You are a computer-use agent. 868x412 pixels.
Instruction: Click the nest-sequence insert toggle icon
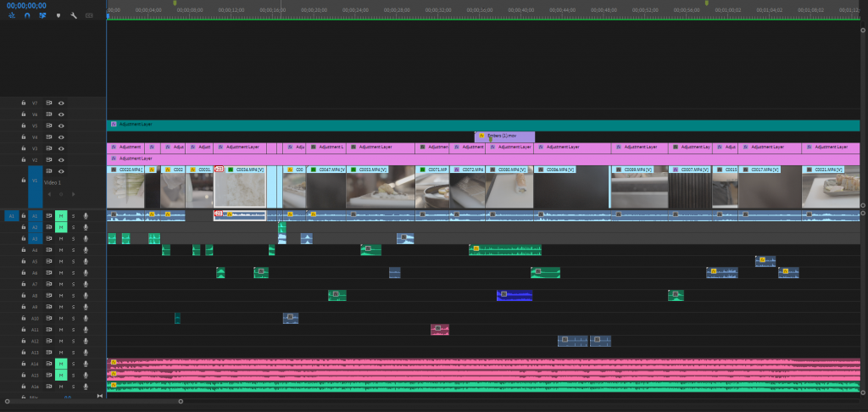pos(12,15)
